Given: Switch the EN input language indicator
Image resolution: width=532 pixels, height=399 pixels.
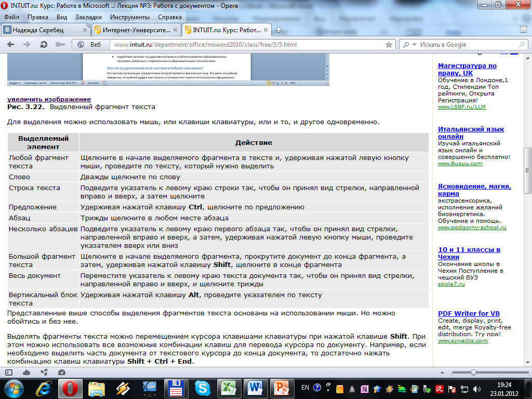Looking at the screenshot, I should pyautogui.click(x=305, y=388).
